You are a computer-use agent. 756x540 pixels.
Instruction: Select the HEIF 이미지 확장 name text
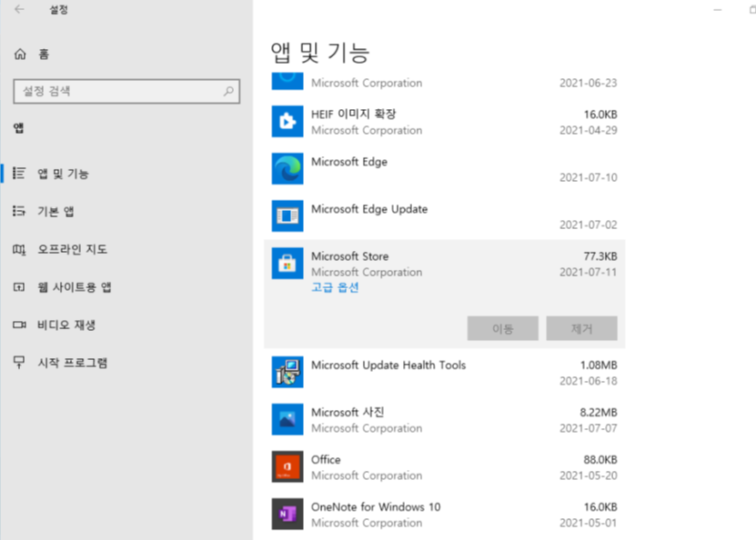353,115
